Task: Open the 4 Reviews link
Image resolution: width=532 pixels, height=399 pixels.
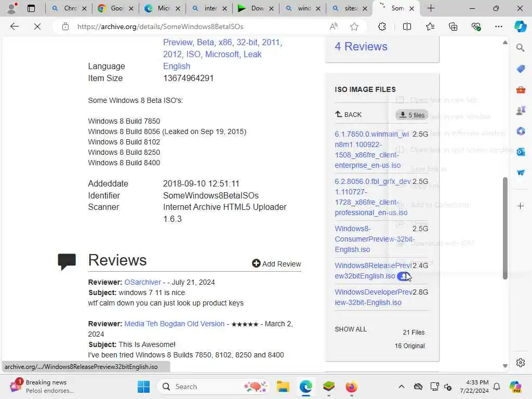Action: (x=361, y=46)
